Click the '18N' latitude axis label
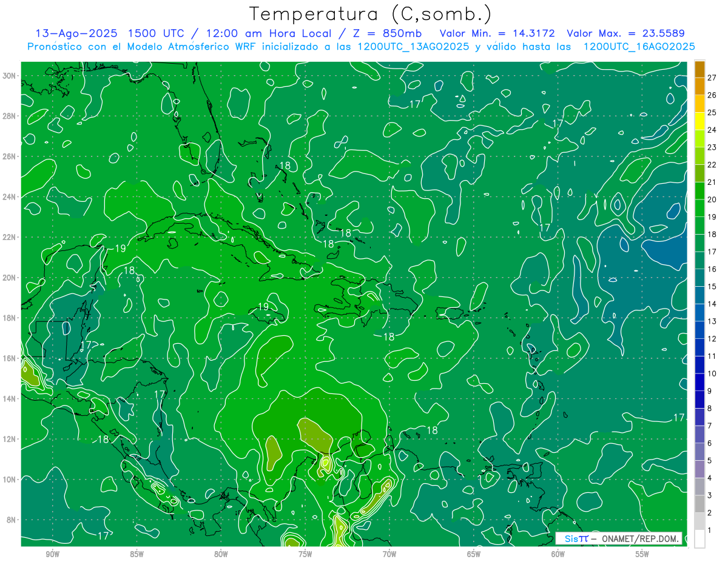The height and width of the screenshot is (562, 728). coord(9,318)
